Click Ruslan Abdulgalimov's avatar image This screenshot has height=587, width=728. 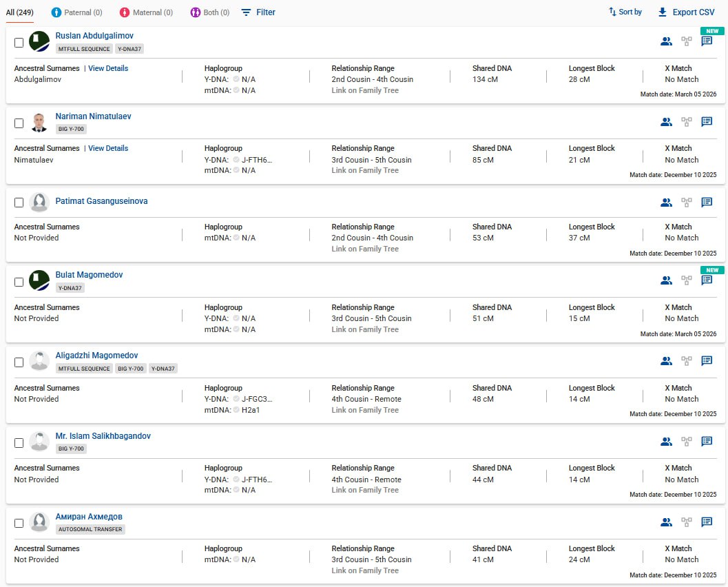coord(39,42)
